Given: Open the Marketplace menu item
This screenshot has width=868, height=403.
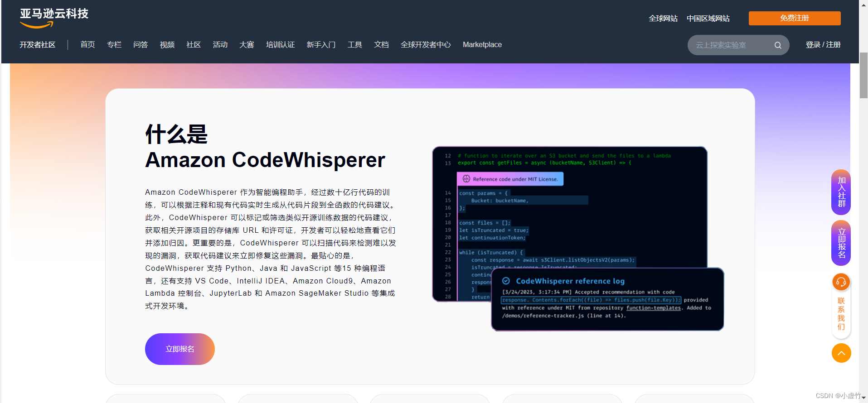Looking at the screenshot, I should 482,45.
